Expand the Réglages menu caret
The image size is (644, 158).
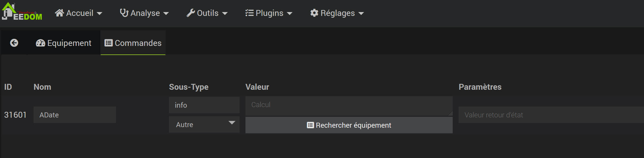coord(361,14)
